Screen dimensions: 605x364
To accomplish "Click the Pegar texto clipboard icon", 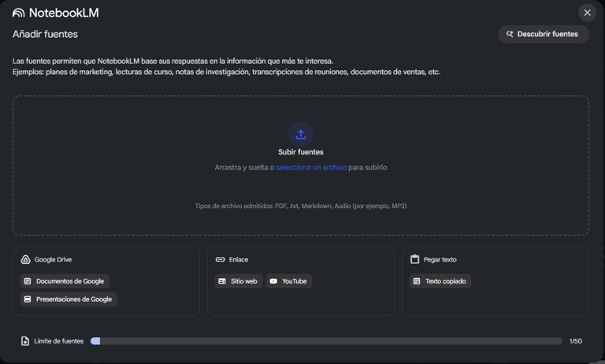I will [415, 259].
